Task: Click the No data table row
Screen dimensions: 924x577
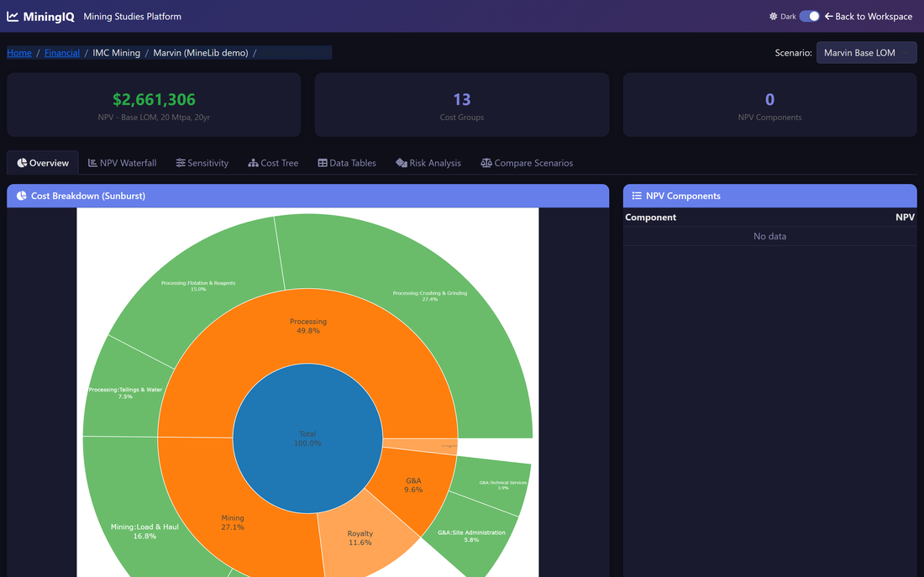Action: tap(769, 236)
